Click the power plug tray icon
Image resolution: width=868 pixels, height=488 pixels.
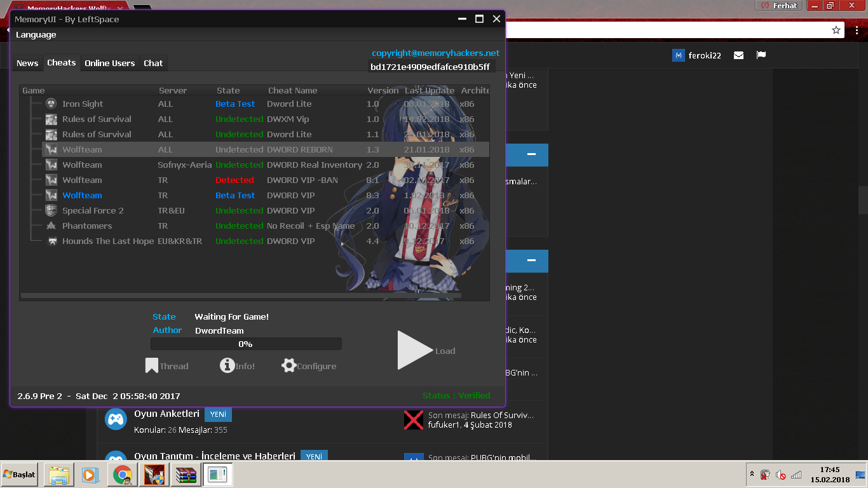(x=765, y=475)
